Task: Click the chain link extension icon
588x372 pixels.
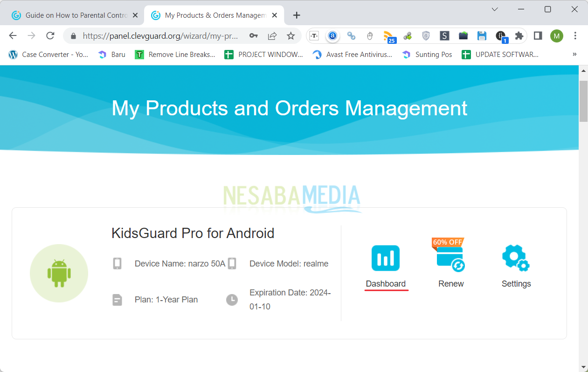Action: (x=351, y=36)
